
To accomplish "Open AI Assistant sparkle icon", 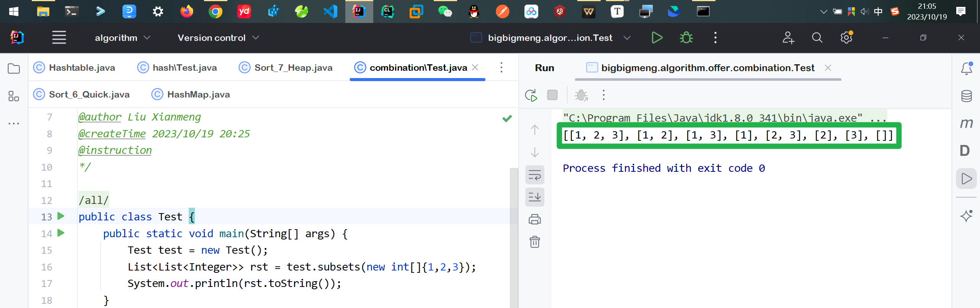I will (967, 216).
